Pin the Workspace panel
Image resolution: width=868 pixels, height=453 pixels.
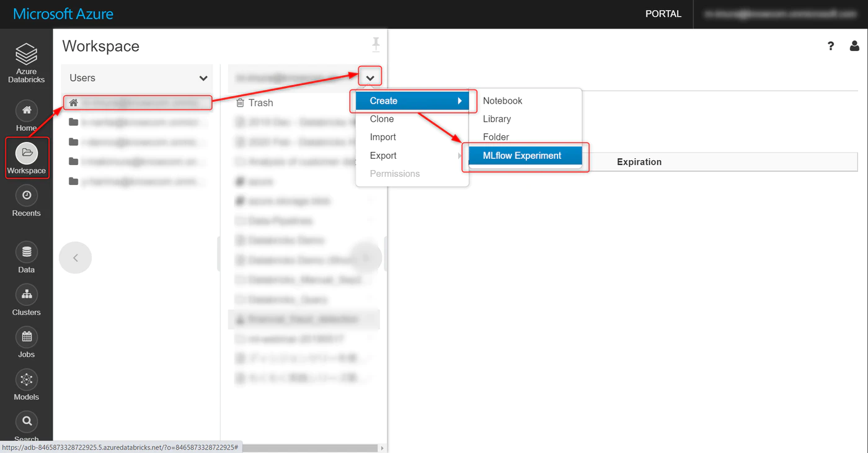[x=376, y=45]
